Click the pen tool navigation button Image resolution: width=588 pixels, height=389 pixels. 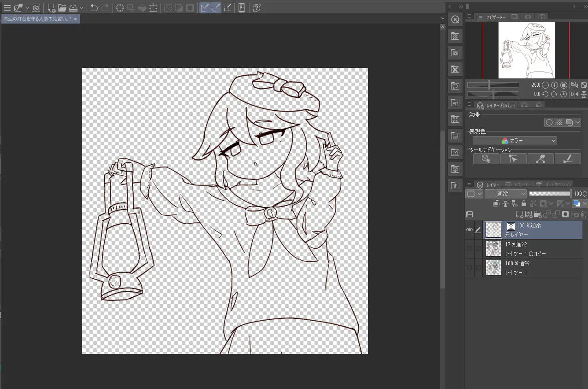pyautogui.click(x=568, y=159)
